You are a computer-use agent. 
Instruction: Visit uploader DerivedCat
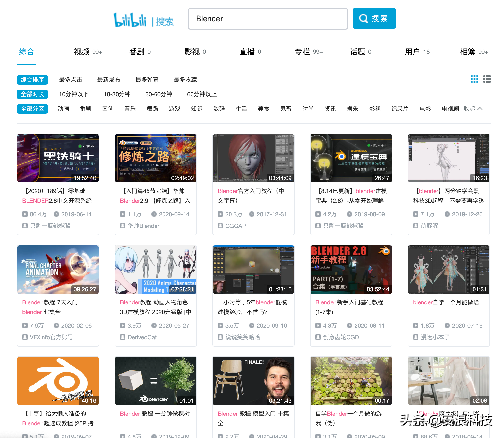[x=142, y=337]
